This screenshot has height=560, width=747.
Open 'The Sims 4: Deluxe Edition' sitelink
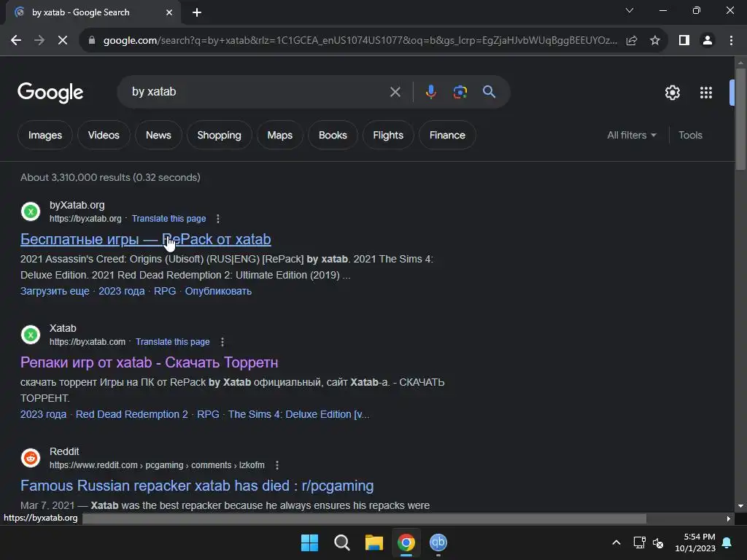tap(298, 414)
